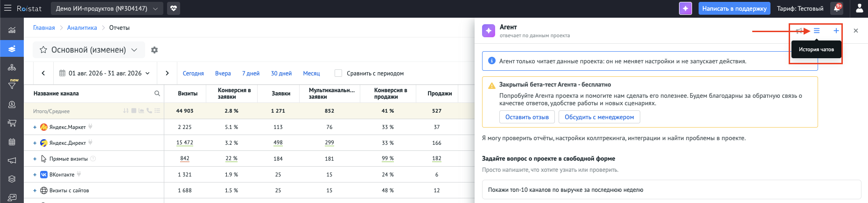Click the list icon in totals row
Viewport: 868px width, 203px height.
(x=157, y=111)
